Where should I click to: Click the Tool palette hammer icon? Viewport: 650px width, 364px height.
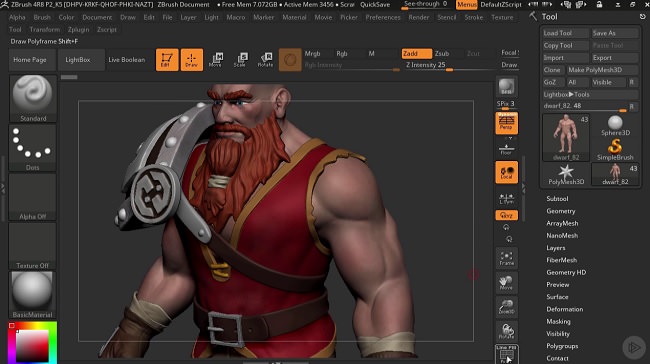pos(533,16)
